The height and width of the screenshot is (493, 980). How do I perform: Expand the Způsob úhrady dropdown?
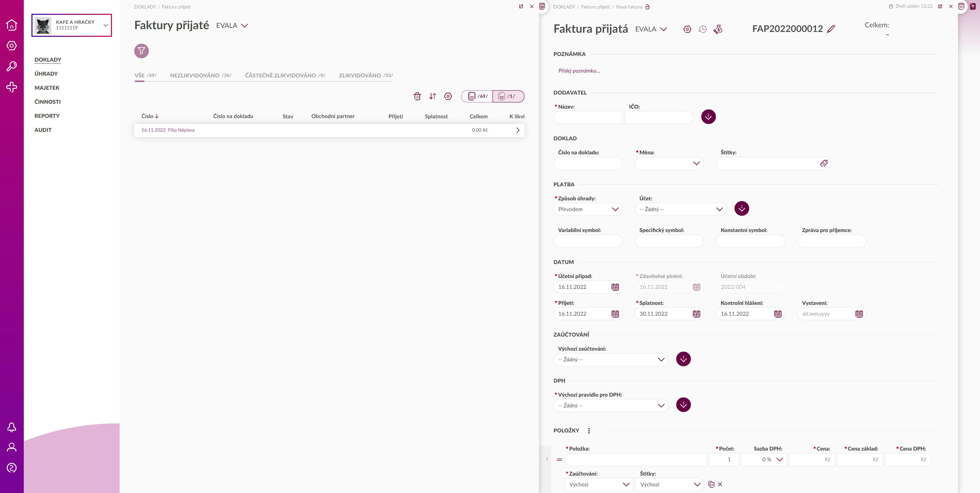point(588,209)
